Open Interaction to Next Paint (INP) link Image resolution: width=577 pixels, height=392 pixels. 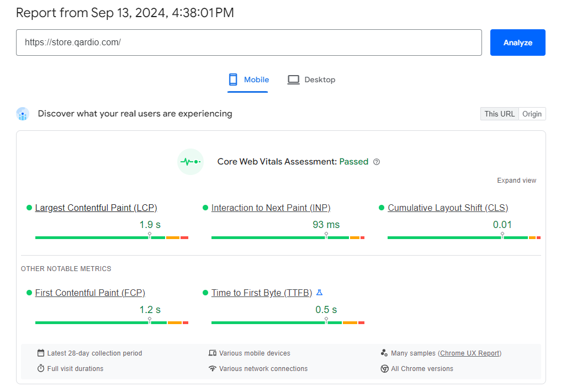point(271,208)
